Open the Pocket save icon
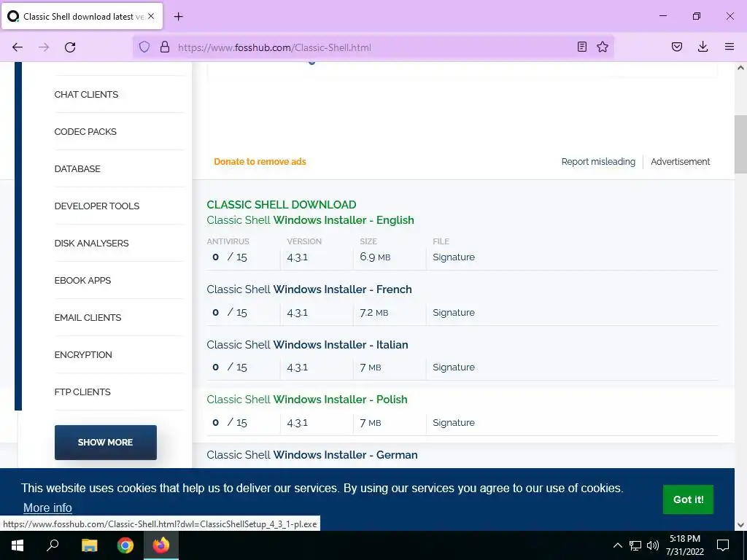Image resolution: width=747 pixels, height=560 pixels. tap(677, 47)
